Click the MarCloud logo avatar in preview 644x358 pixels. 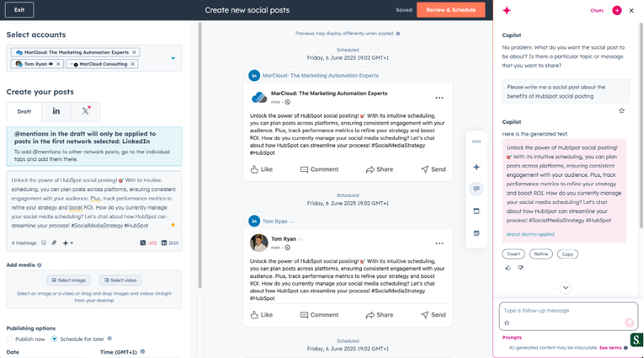(x=259, y=98)
